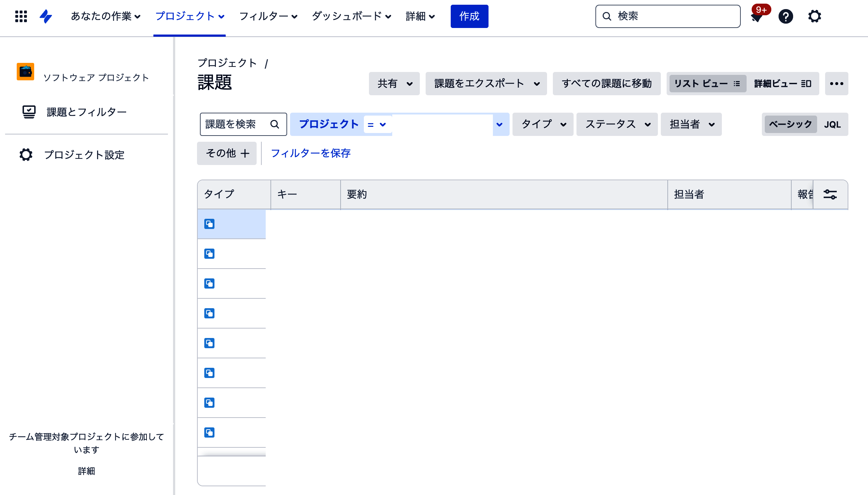Click the Jira logo icon
Viewport: 868px width, 495px height.
coord(46,16)
